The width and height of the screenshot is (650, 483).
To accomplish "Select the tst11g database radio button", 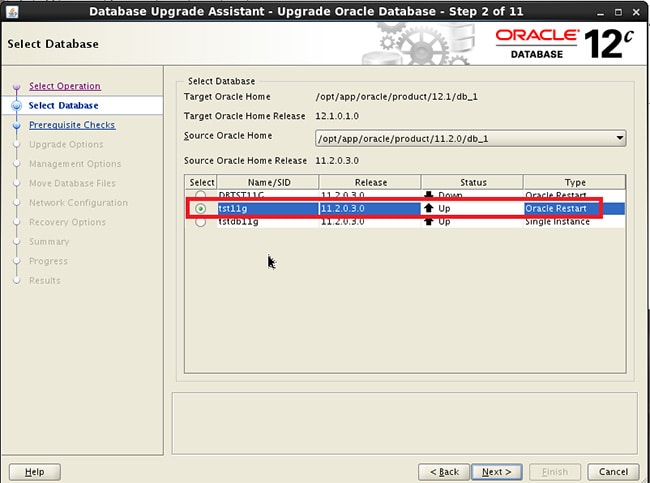I will tap(201, 209).
